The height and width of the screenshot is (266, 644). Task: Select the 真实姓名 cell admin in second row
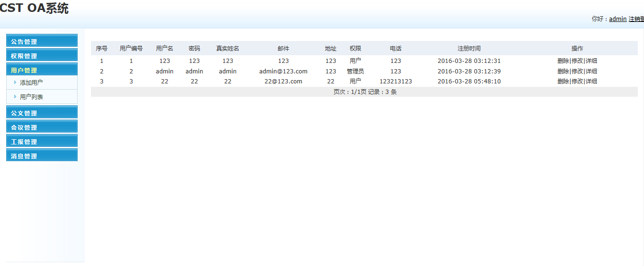tap(228, 72)
